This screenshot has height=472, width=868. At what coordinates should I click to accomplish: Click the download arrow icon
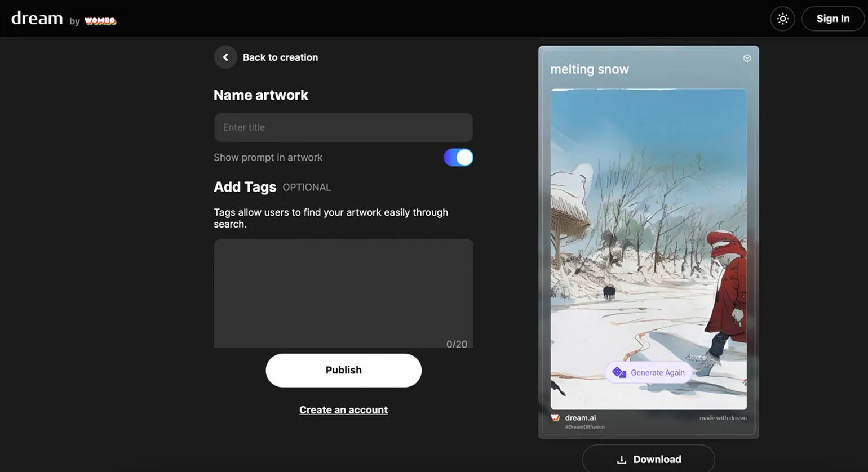(x=622, y=460)
